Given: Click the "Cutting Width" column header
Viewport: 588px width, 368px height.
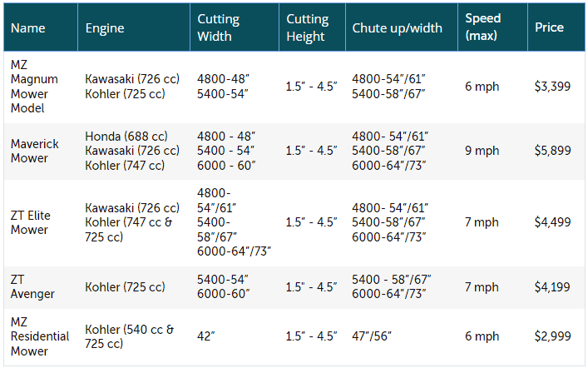Looking at the screenshot, I should tap(217, 28).
